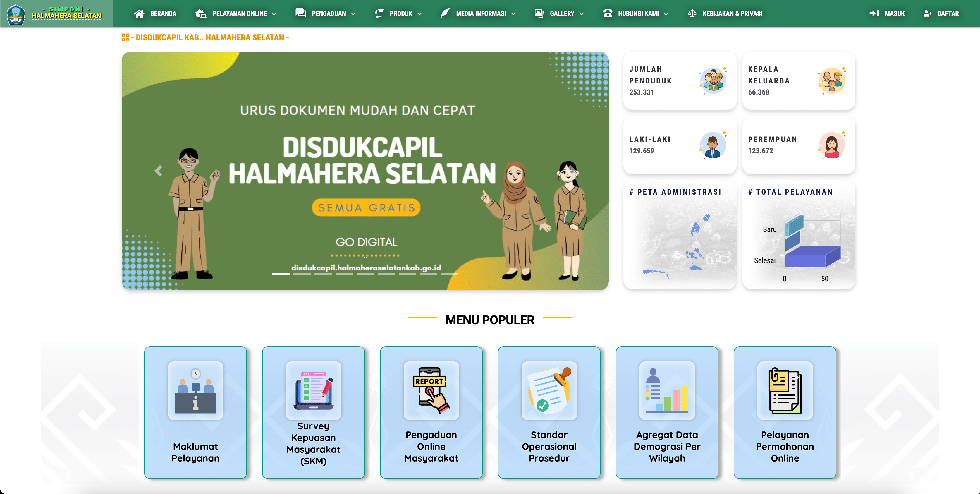The image size is (980, 494).
Task: Open Agregat Data Demograsi chart icon
Action: (x=667, y=390)
